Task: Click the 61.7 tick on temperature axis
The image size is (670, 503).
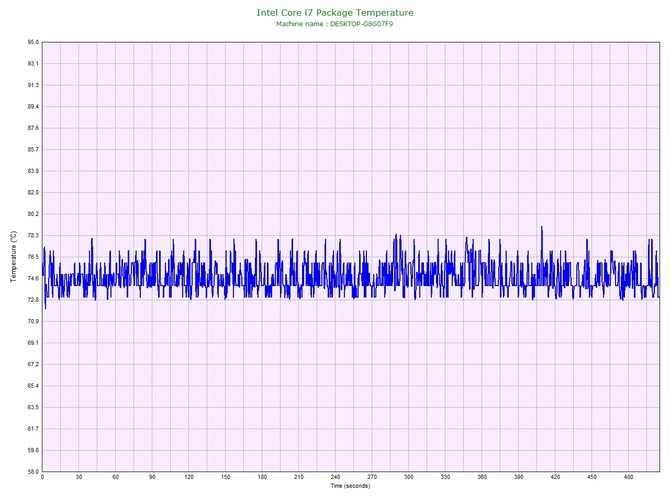Action: [33, 429]
